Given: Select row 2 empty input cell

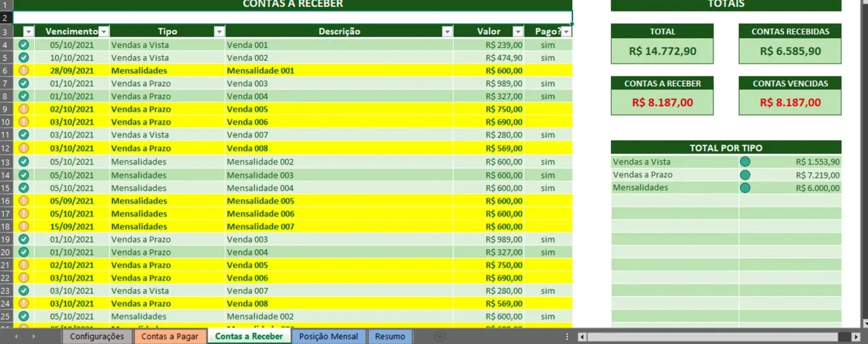Looking at the screenshot, I should coord(292,18).
